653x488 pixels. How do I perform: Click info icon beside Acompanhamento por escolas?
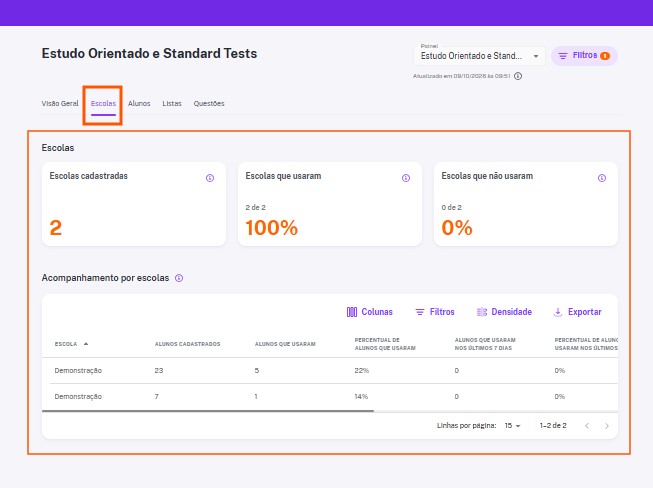179,278
